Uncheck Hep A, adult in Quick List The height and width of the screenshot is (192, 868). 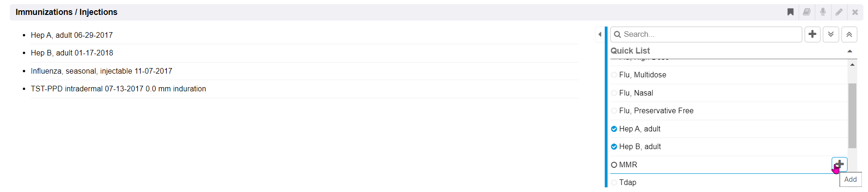614,129
